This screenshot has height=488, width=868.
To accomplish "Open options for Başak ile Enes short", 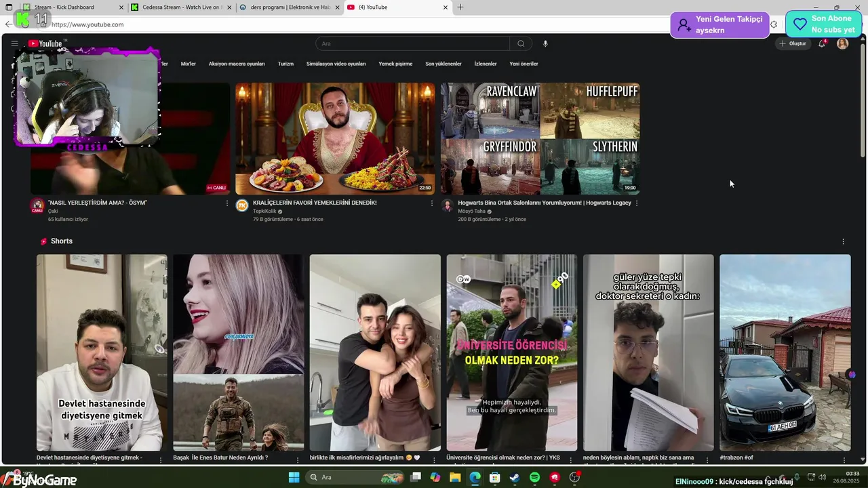I will tap(297, 460).
